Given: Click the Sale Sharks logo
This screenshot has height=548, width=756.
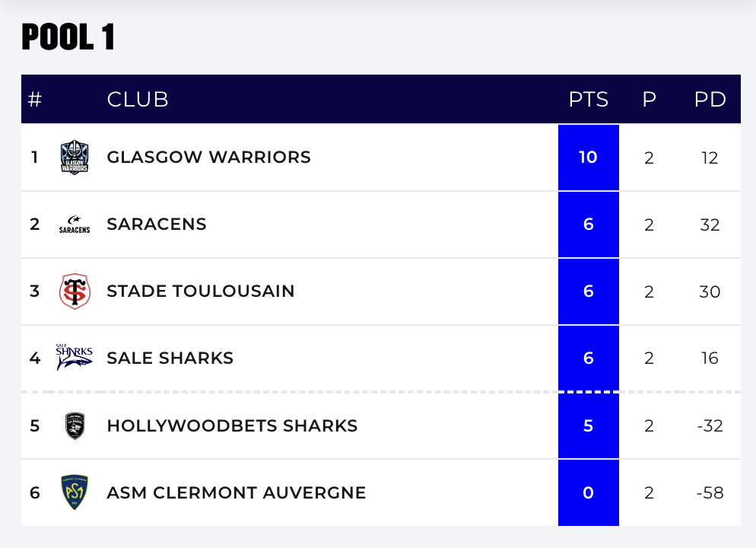Looking at the screenshot, I should pos(75,358).
